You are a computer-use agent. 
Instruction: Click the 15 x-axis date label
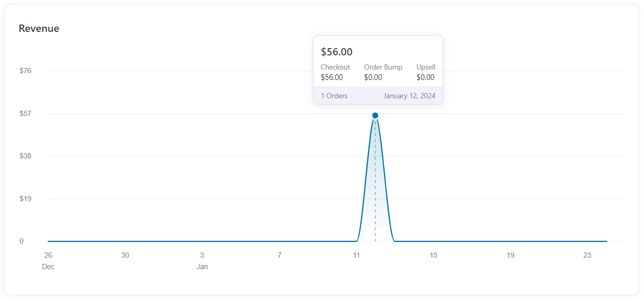[x=433, y=255]
